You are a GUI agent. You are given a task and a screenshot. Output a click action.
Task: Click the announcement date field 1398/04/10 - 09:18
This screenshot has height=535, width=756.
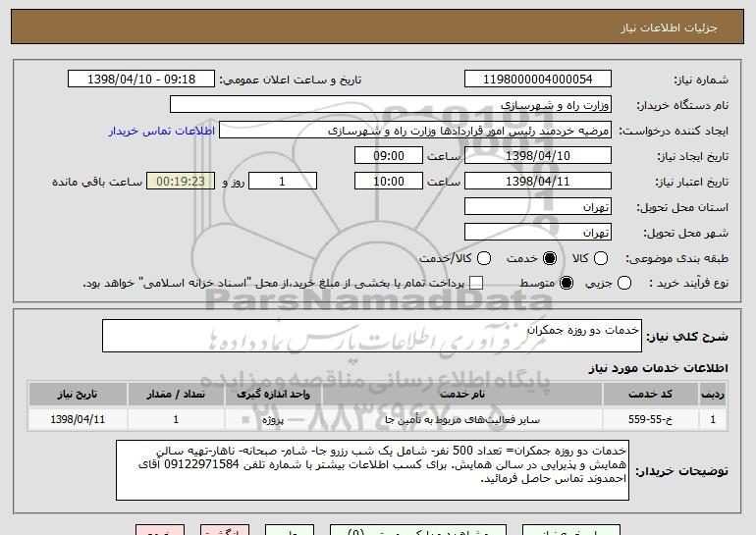coord(141,80)
